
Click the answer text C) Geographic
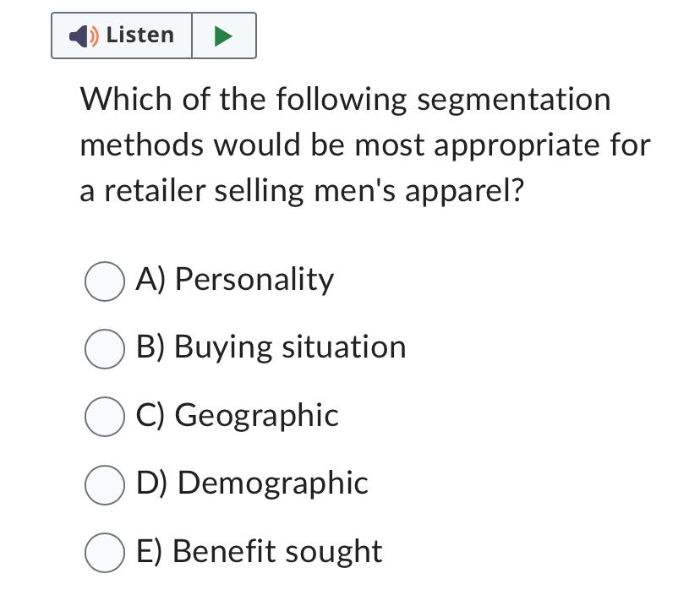click(x=238, y=416)
